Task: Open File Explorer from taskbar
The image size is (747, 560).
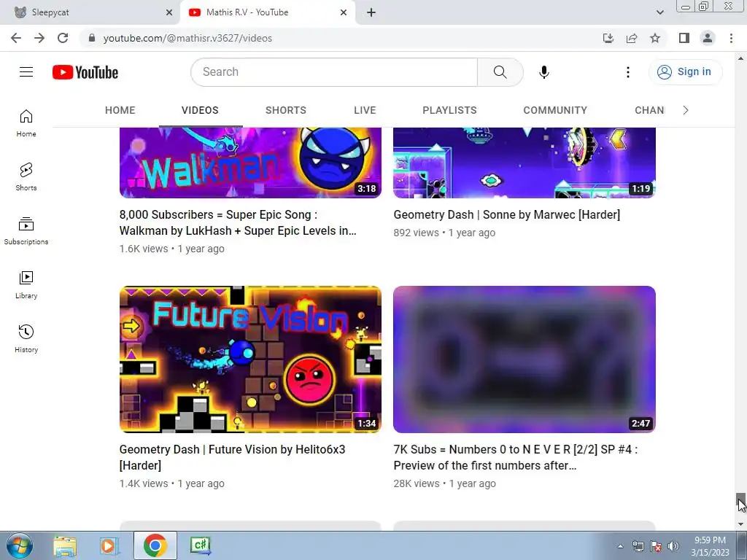Action: (x=65, y=545)
